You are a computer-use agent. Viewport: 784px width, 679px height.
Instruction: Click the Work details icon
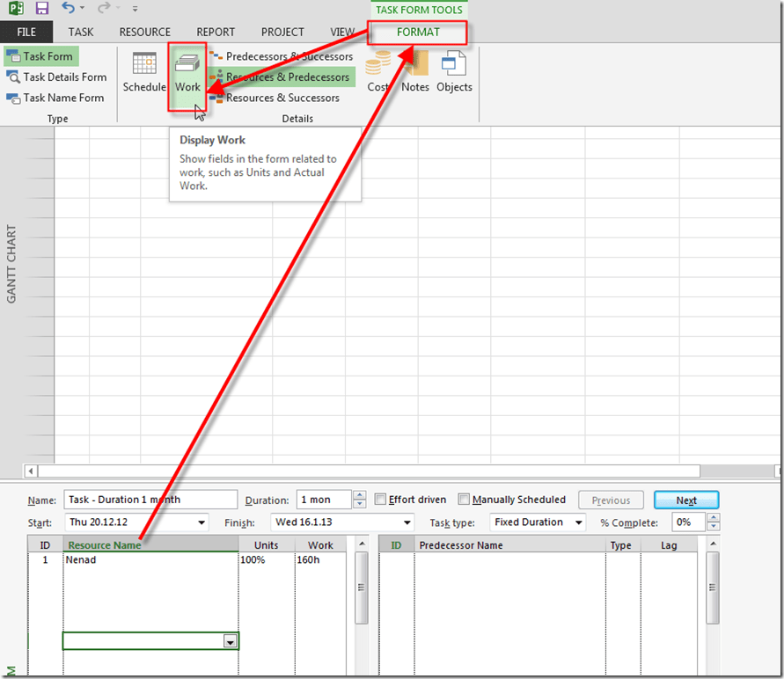pos(187,72)
